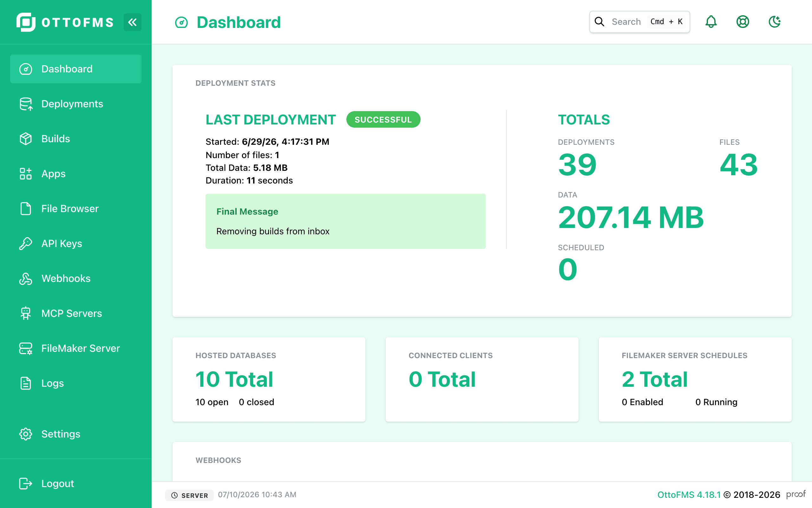Click the Final Message box
The width and height of the screenshot is (812, 508).
(346, 221)
